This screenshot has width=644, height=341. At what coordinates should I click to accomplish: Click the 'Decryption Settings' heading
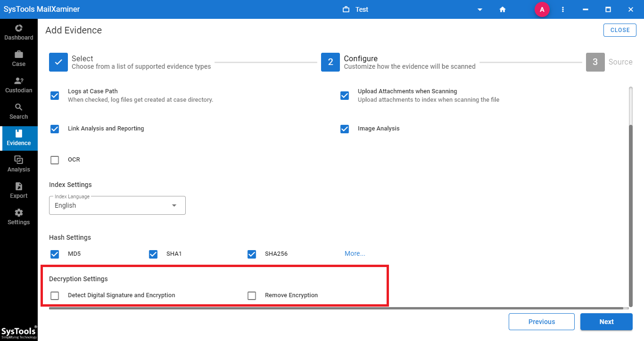click(x=78, y=279)
